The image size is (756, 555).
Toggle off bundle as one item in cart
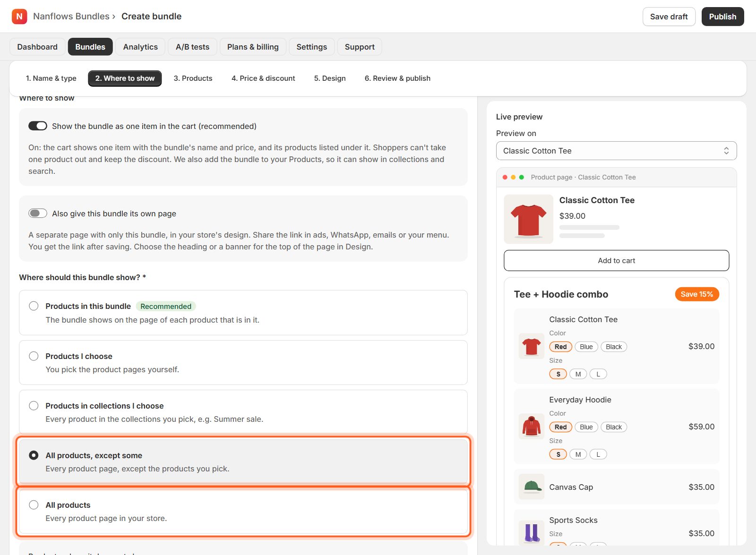pos(38,126)
